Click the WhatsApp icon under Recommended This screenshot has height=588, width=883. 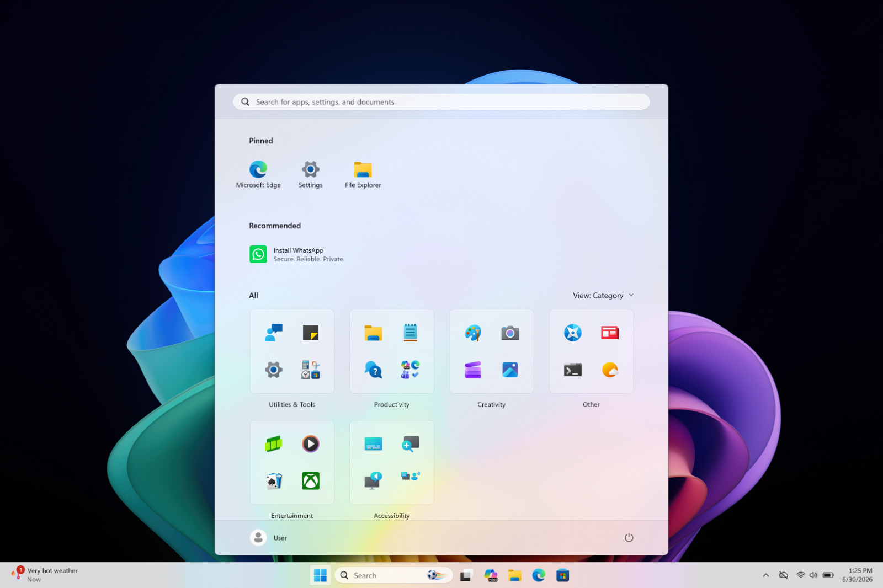tap(258, 254)
